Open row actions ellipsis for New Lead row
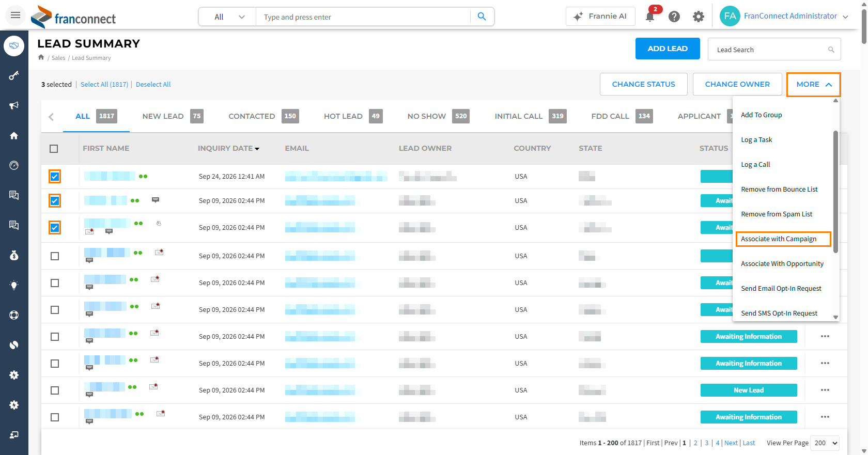Screen dimensions: 868x455 [825, 390]
